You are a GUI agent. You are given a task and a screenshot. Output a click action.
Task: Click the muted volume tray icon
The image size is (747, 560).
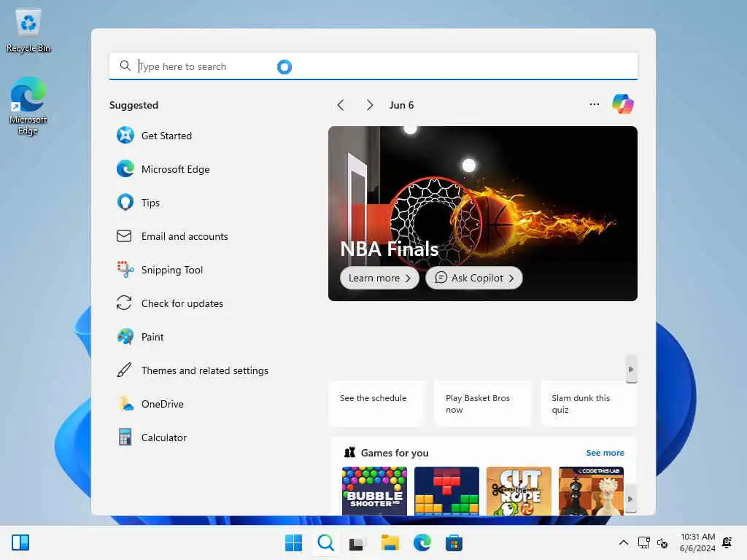tap(662, 542)
